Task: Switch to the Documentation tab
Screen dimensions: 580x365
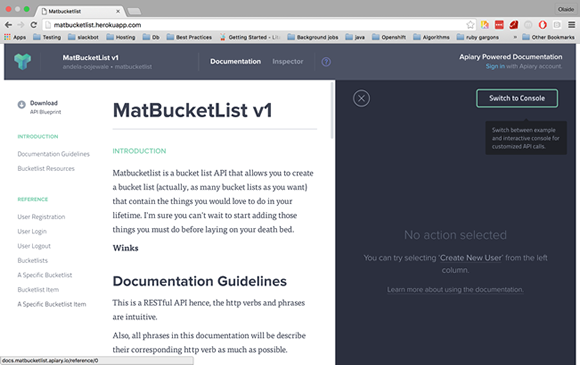Action: pyautogui.click(x=235, y=61)
